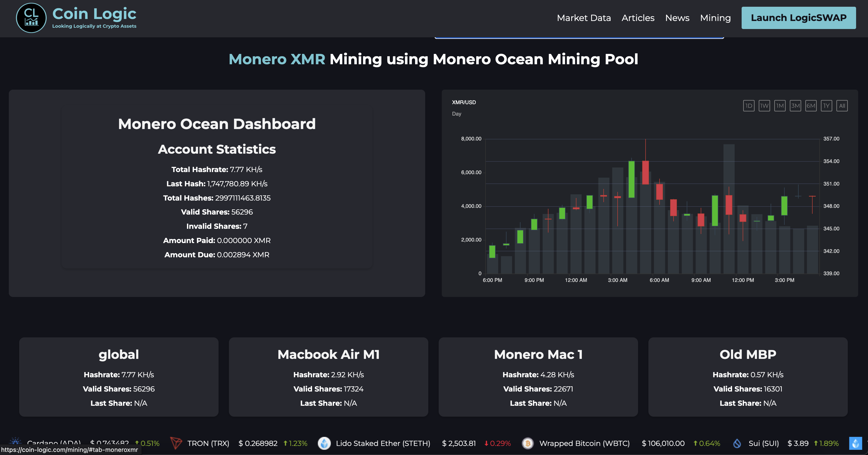Viewport: 868px width, 455px height.
Task: Select the Mining menu item
Action: [715, 18]
